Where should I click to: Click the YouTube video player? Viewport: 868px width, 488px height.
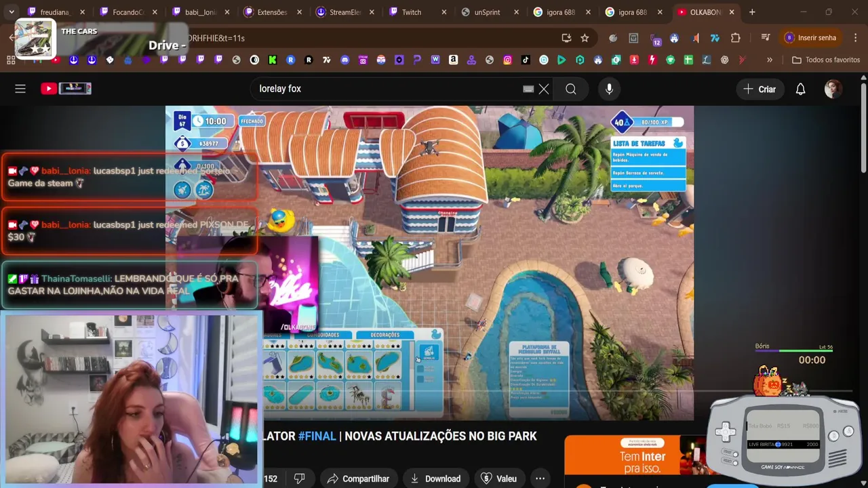click(x=429, y=263)
